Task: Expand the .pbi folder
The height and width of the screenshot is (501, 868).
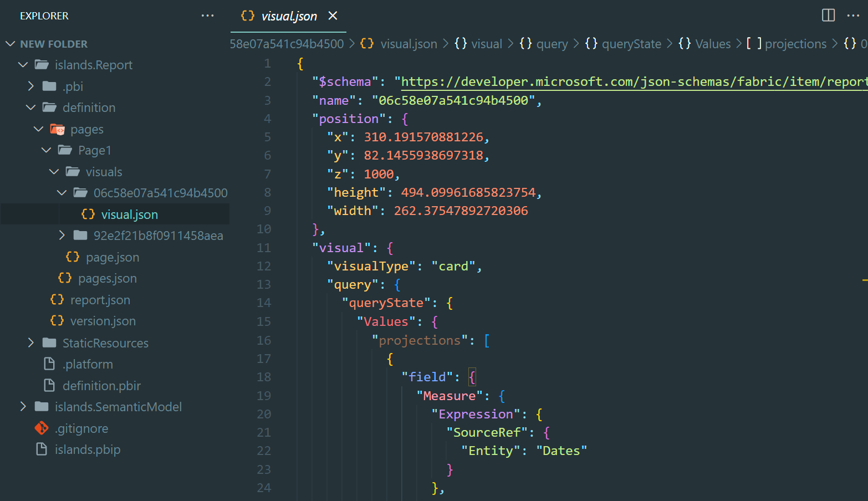Action: tap(73, 86)
